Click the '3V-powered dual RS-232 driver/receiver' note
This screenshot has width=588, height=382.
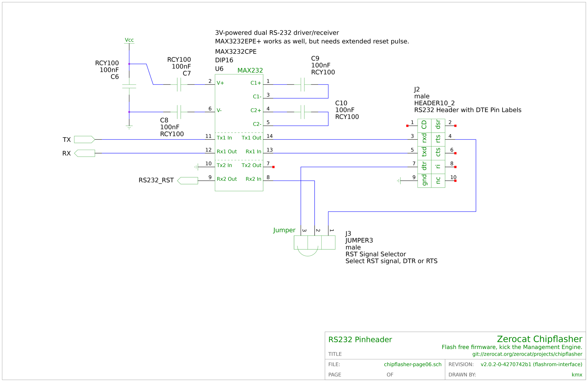click(277, 33)
